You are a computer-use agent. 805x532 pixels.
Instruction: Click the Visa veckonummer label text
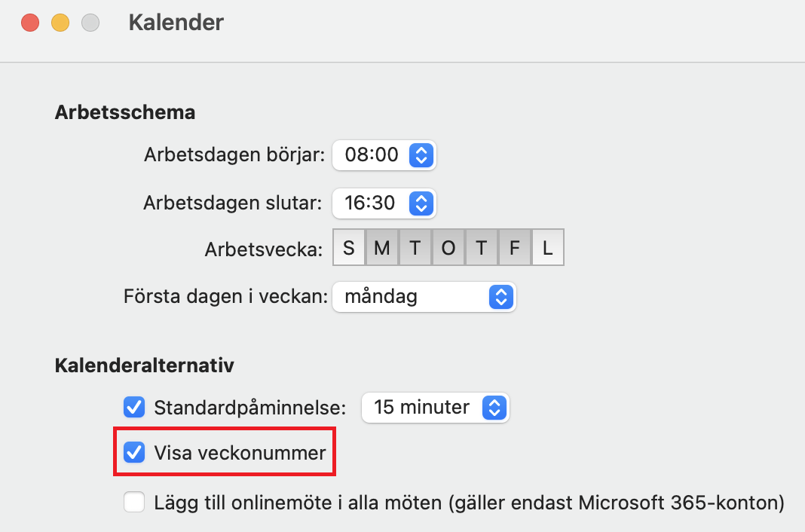point(240,453)
